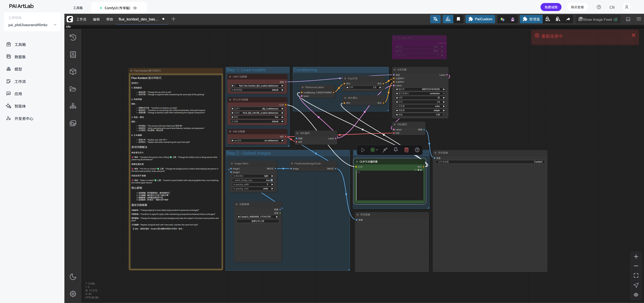Click the delete trash icon on node toolbar

[x=406, y=150]
